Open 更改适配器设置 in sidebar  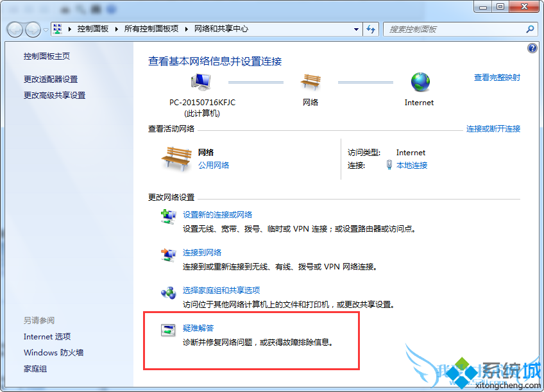[x=51, y=79]
